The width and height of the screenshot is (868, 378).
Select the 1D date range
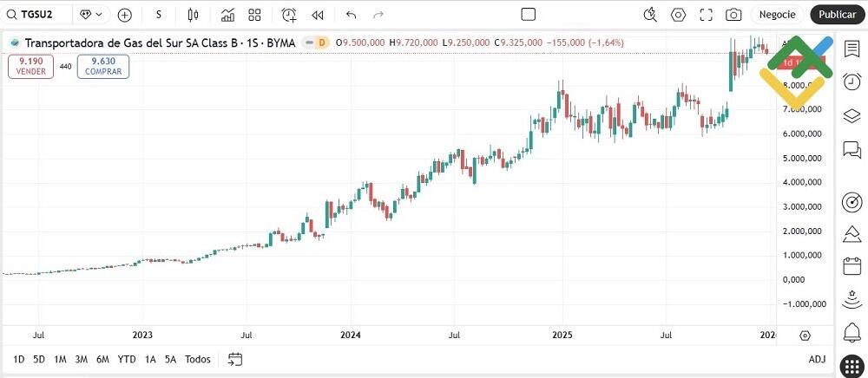tap(19, 359)
